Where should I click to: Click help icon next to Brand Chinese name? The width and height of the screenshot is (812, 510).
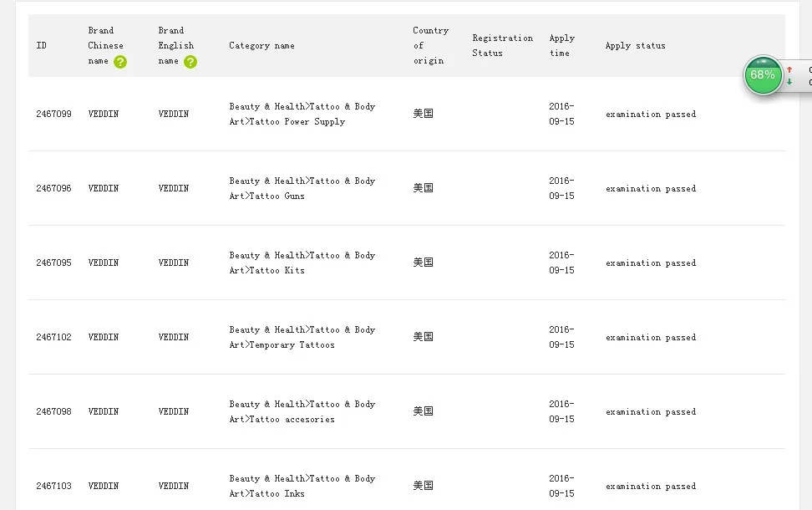120,62
